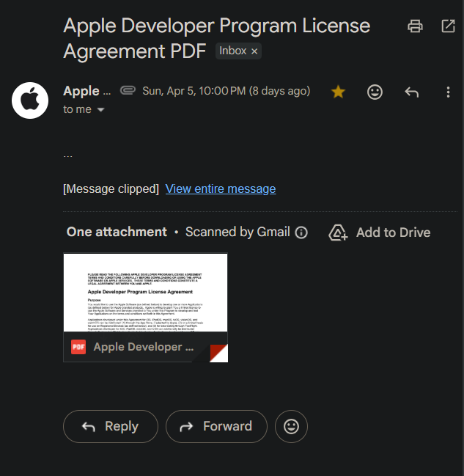This screenshot has width=464, height=476.
Task: Click the 'Sun, Apr 5, 10:00 PM' timestamp
Action: pos(226,91)
